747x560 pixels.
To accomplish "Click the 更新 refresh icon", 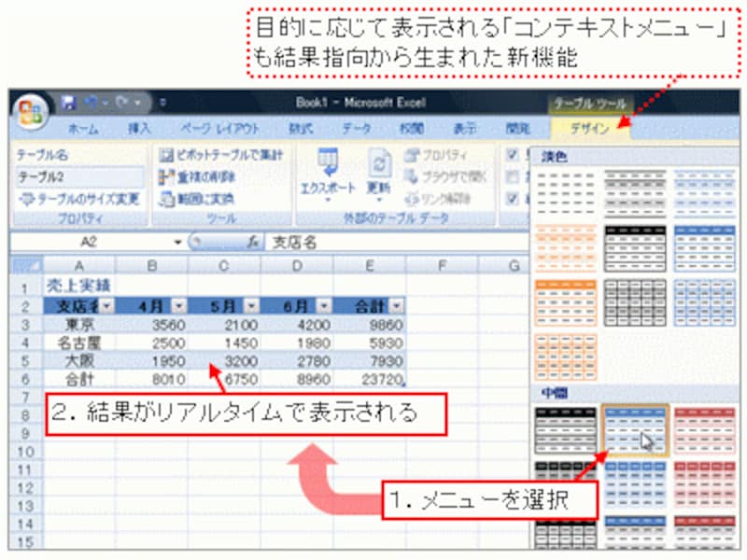I will coord(379,162).
